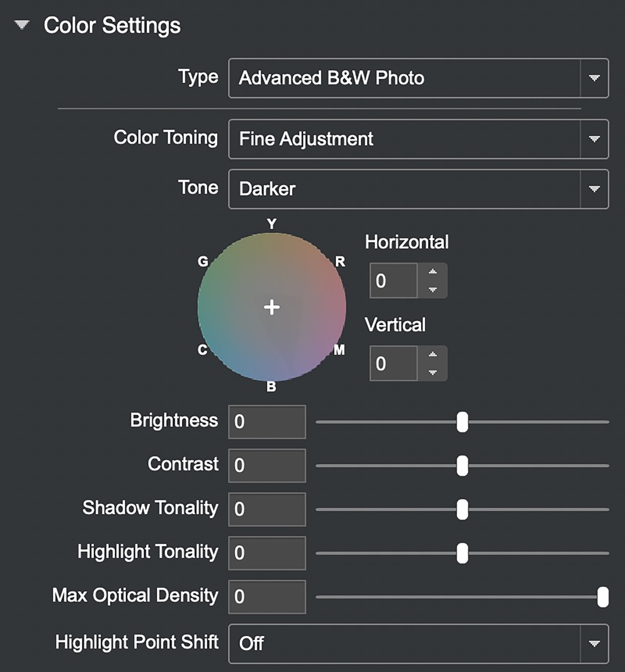Click the crosshair at color wheel center
This screenshot has width=625, height=672.
coord(272,307)
